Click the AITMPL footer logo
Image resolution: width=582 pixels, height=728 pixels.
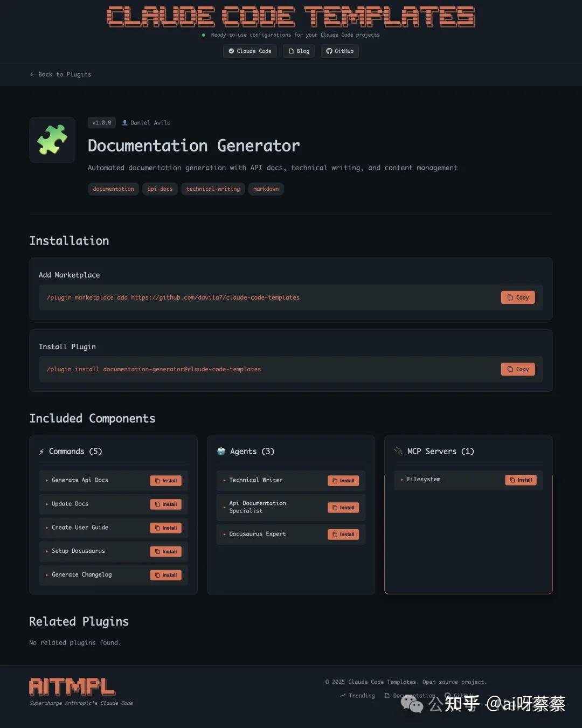[x=72, y=687]
